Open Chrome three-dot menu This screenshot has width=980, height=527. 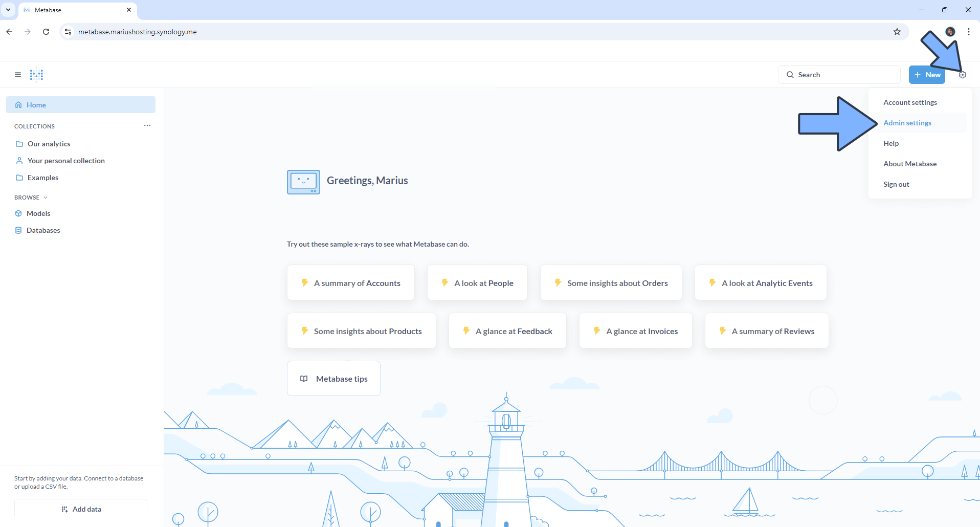pyautogui.click(x=969, y=32)
